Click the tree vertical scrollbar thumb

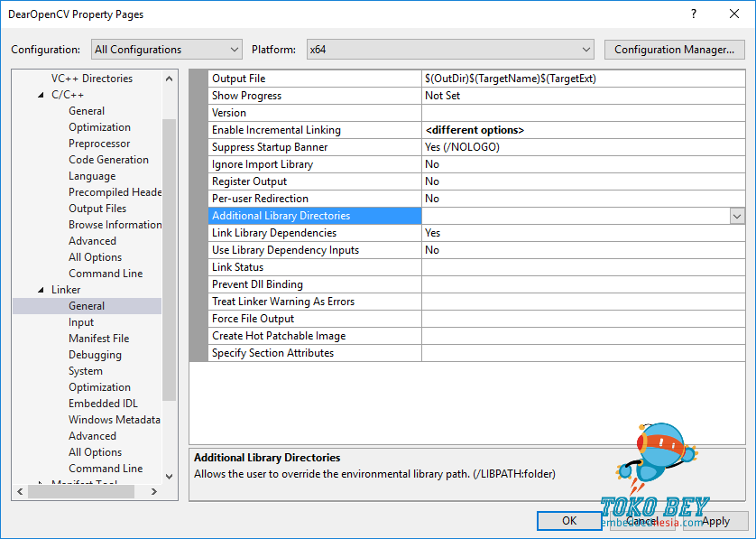pos(170,260)
